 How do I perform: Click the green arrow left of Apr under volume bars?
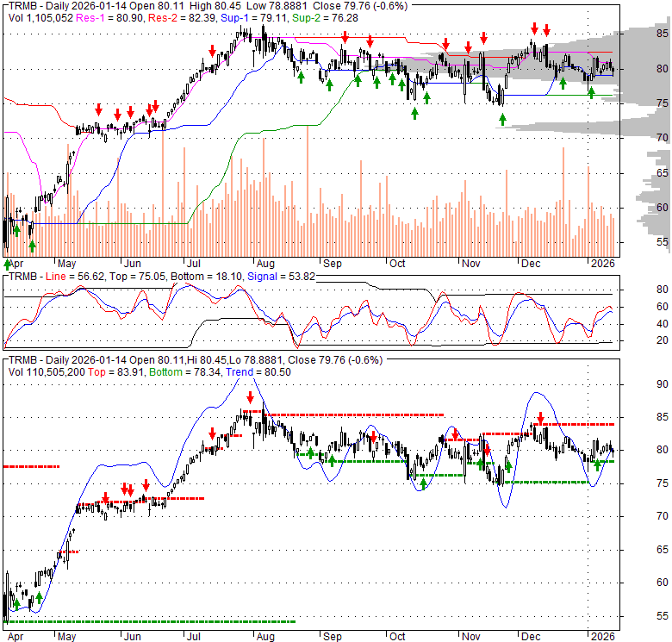point(7,264)
